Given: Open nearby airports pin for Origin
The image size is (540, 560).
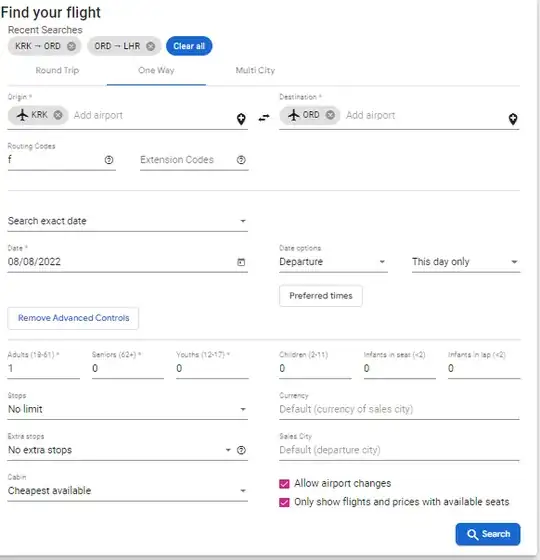Looking at the screenshot, I should [241, 119].
